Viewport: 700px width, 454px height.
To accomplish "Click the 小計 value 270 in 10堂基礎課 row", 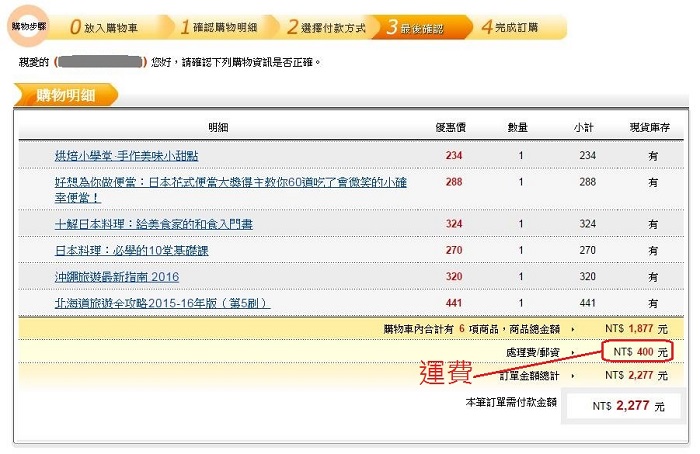I will point(588,250).
